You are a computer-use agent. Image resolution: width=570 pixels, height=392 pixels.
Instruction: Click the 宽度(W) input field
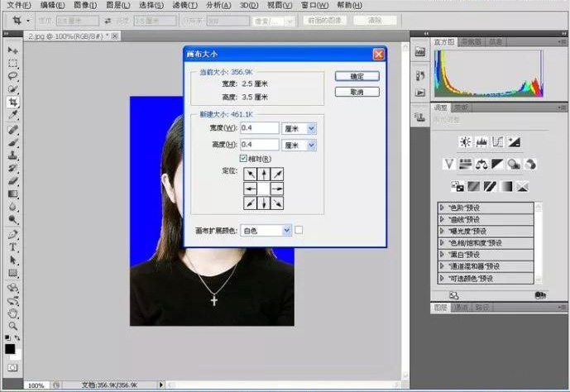click(x=260, y=128)
